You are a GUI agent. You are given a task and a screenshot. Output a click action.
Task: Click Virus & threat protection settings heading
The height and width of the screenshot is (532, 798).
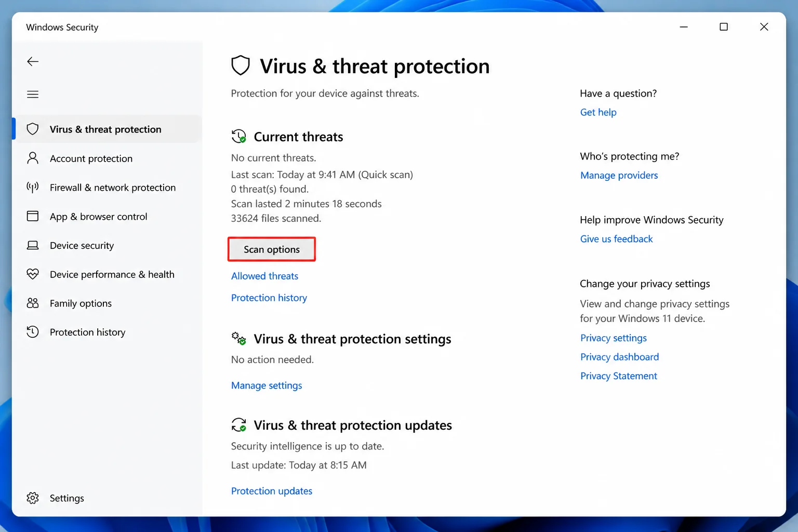click(352, 339)
